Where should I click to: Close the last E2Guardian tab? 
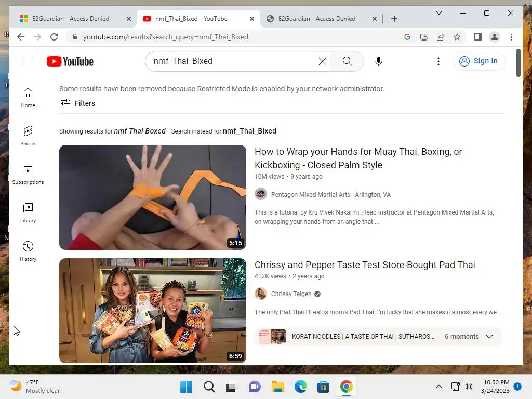tap(374, 19)
